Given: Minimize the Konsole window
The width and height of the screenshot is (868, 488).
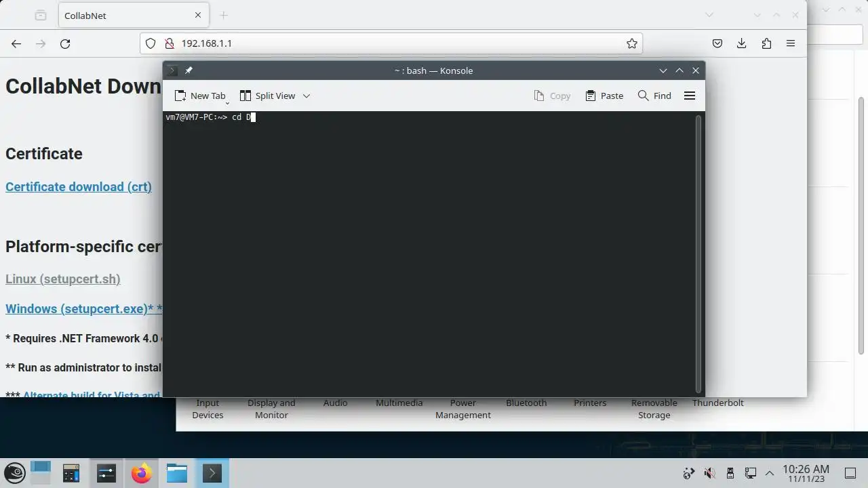Looking at the screenshot, I should coord(663,70).
